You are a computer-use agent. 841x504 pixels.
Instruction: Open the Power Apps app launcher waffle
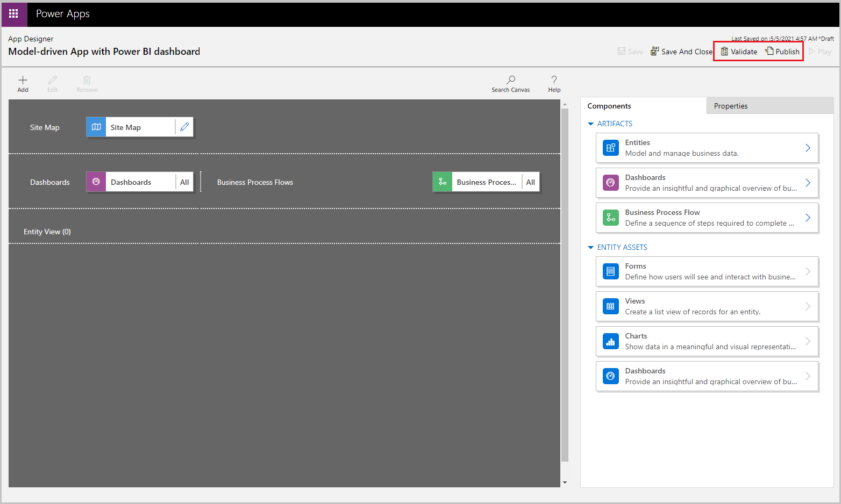click(x=14, y=14)
